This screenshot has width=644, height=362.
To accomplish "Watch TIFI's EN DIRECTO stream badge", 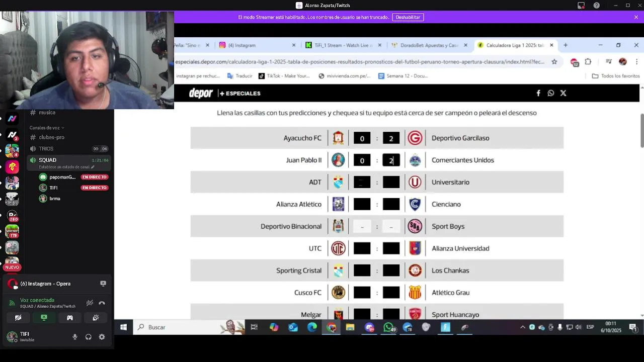I will click(95, 188).
